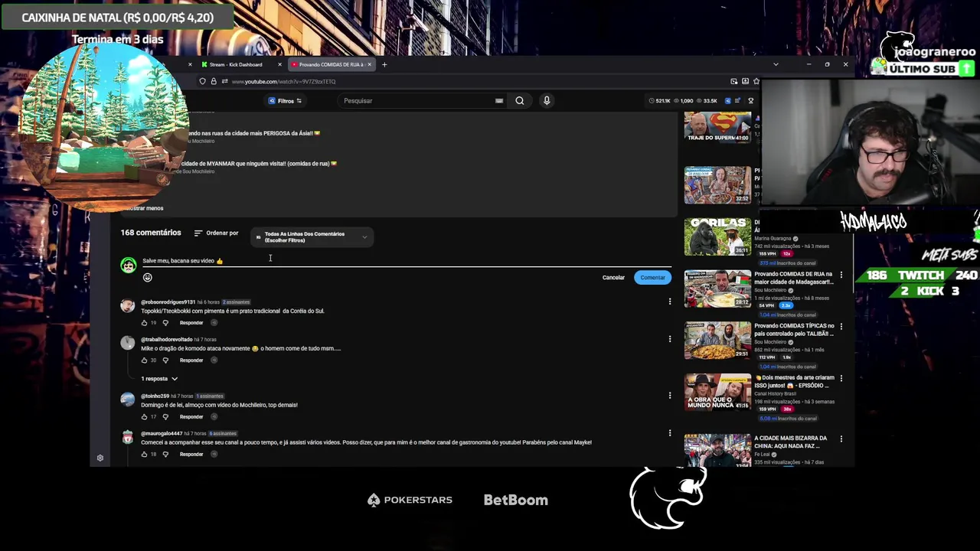
Task: Open options menu for @maurogalo4447's comment
Action: point(670,433)
